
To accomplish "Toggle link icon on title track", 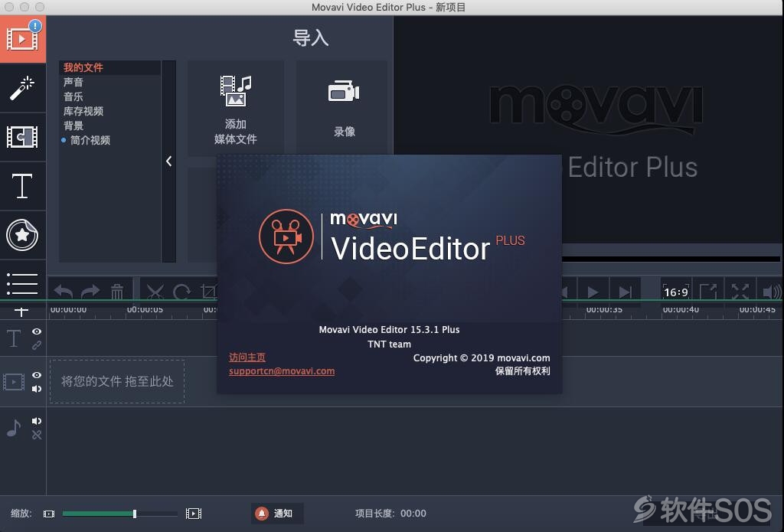I will click(37, 345).
